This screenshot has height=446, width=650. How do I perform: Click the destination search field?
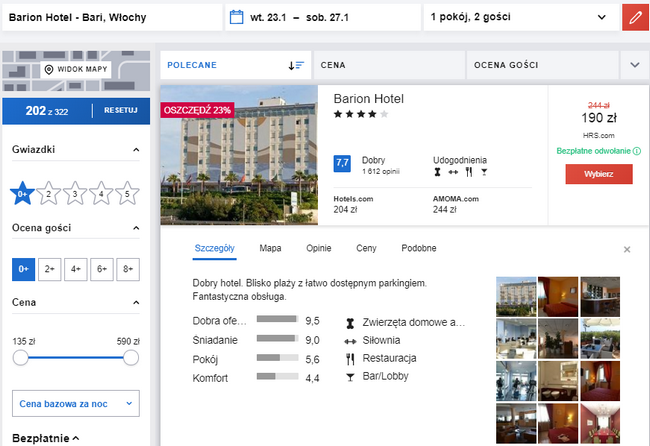pyautogui.click(x=112, y=17)
